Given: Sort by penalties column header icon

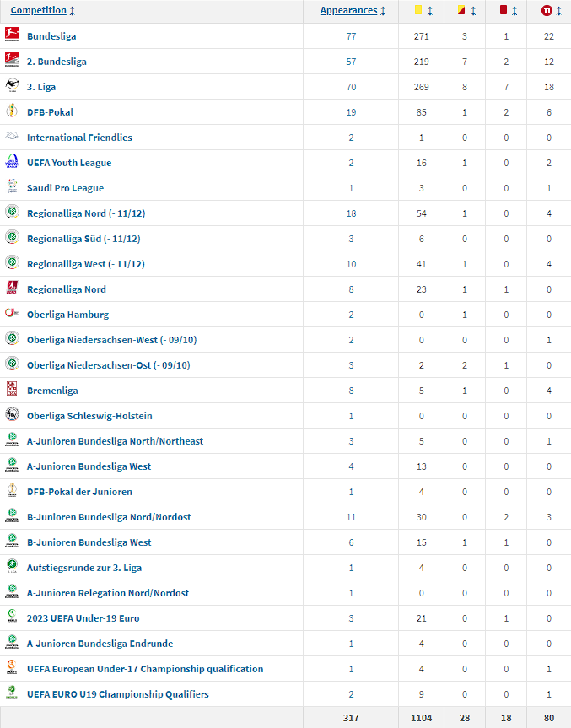Looking at the screenshot, I should click(551, 10).
